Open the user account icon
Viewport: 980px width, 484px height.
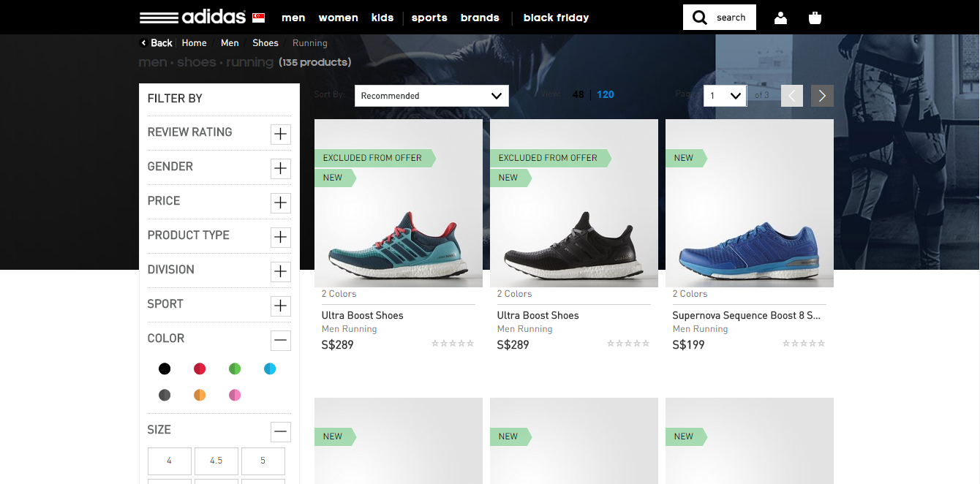click(780, 18)
